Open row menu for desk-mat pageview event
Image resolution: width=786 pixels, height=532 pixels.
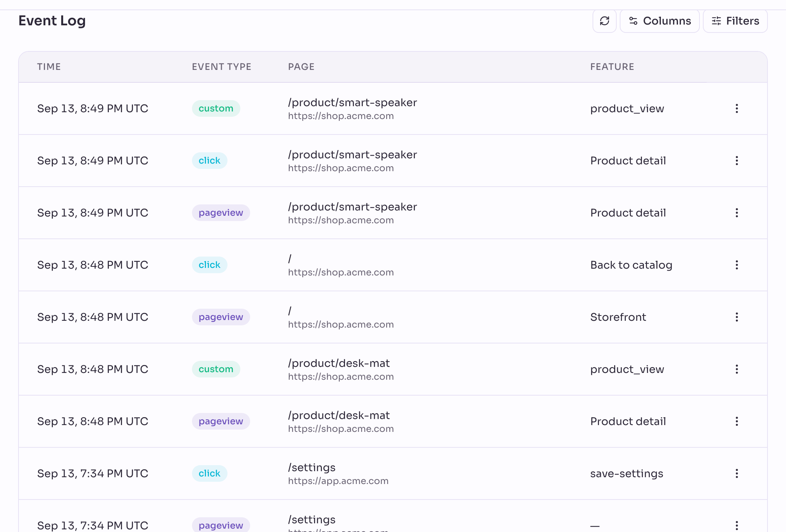[736, 421]
